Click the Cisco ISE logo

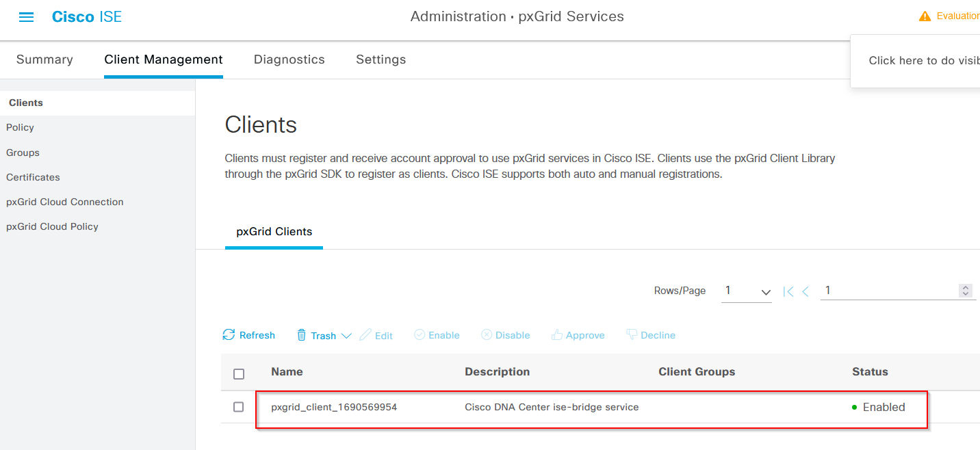(87, 17)
